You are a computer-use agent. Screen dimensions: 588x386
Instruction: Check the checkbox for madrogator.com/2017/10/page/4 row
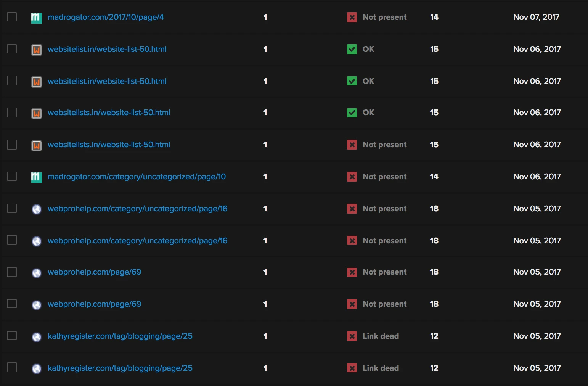pyautogui.click(x=12, y=17)
